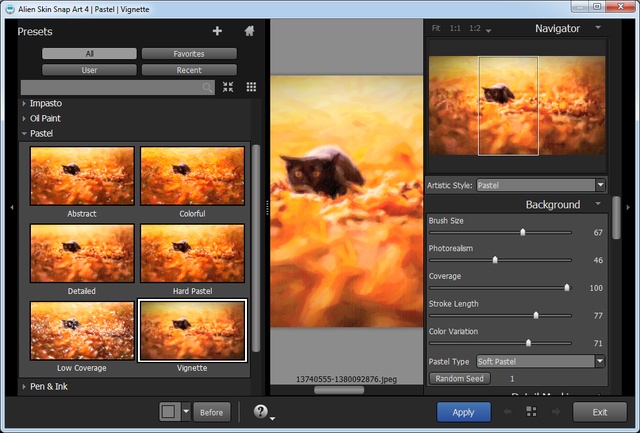Click the preview split square icon
This screenshot has height=433, width=640.
169,411
